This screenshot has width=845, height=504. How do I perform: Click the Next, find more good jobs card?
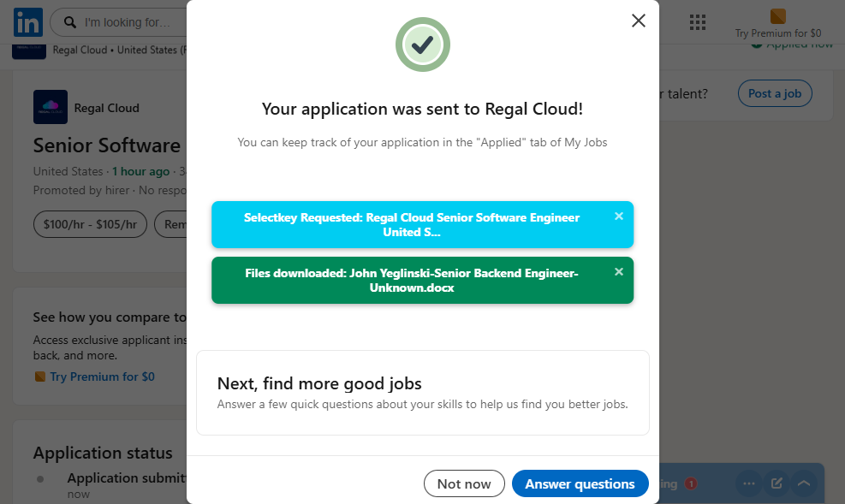[422, 393]
